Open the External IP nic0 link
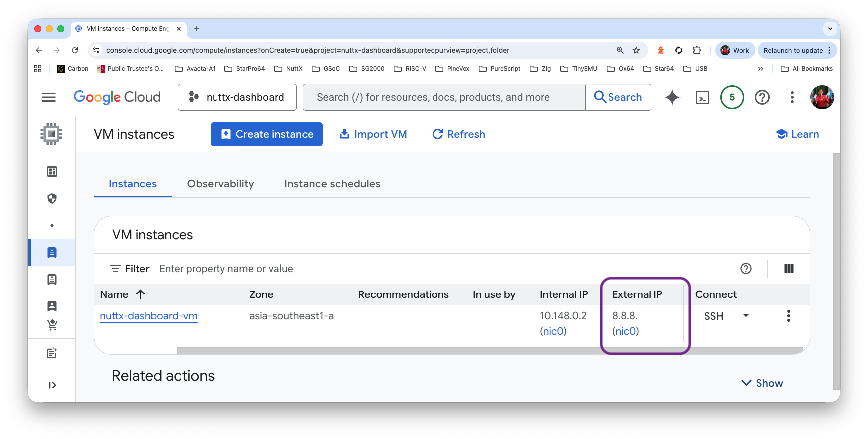 click(x=626, y=331)
